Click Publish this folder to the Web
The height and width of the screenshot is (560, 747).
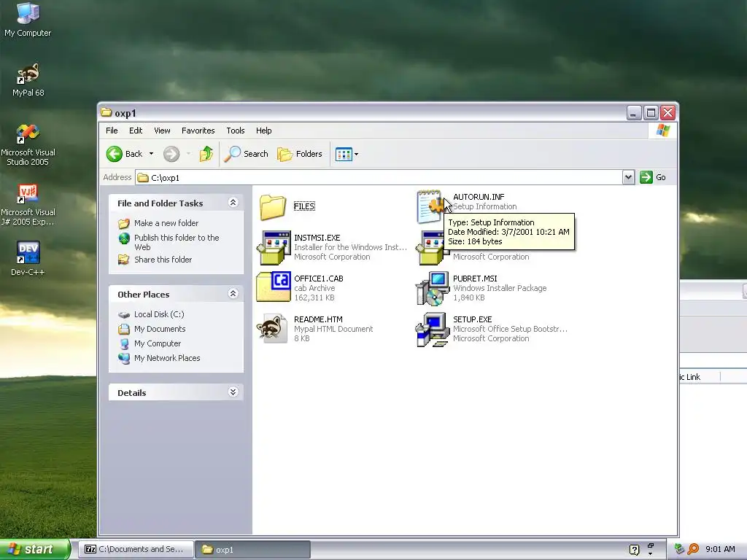tap(177, 242)
